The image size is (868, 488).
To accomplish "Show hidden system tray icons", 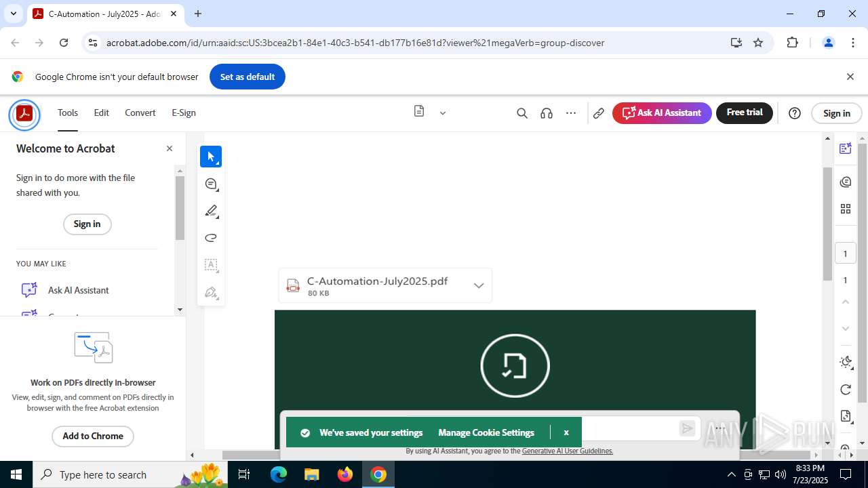I will point(731,474).
